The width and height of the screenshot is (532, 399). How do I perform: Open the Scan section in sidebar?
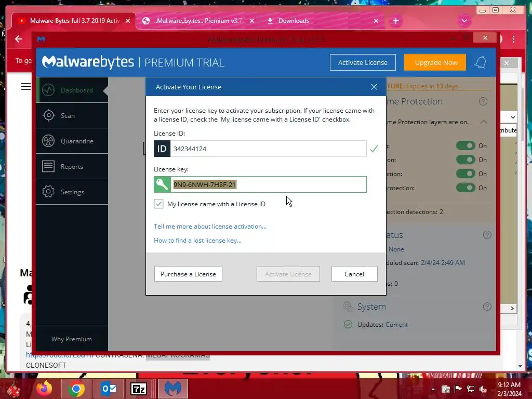pos(72,116)
